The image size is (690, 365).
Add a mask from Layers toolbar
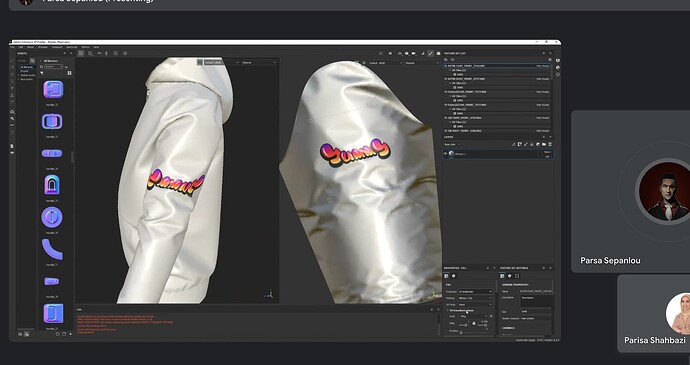tap(520, 144)
